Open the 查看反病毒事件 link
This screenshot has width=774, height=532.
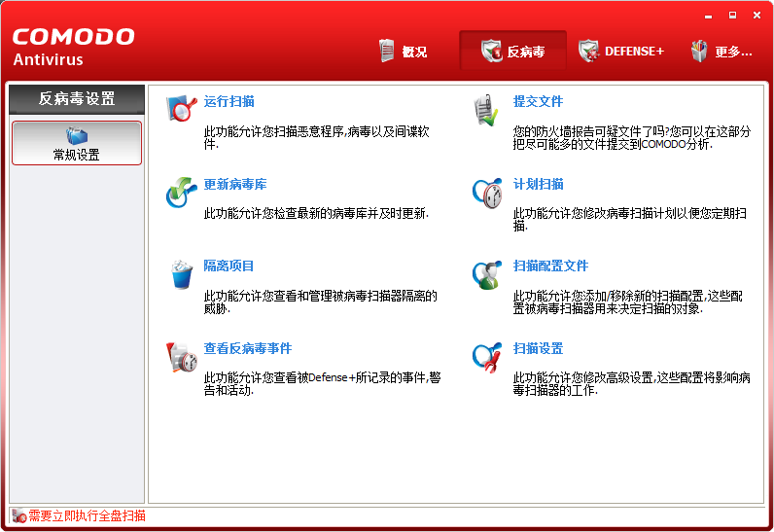point(248,348)
